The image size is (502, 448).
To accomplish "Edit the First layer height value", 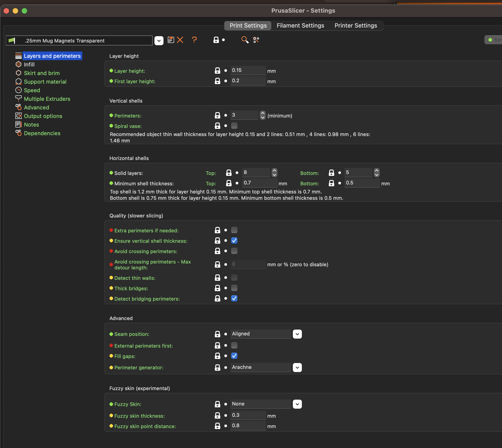I will tap(248, 80).
